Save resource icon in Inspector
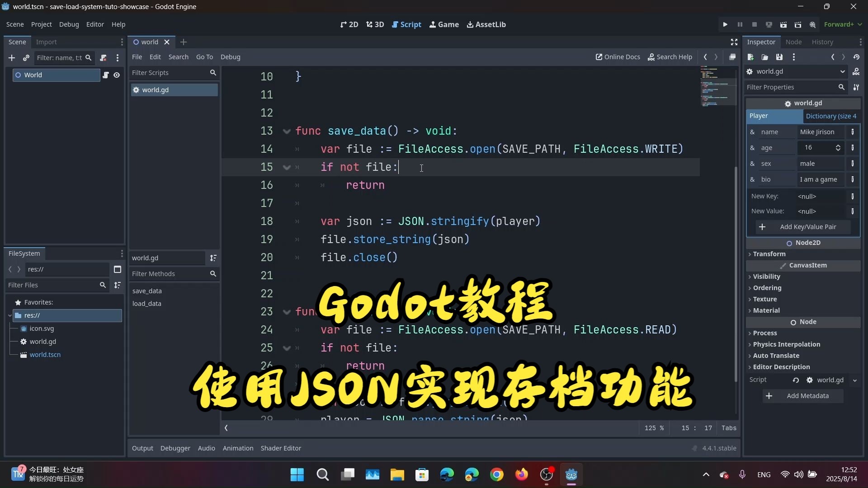This screenshot has height=488, width=868. [779, 57]
